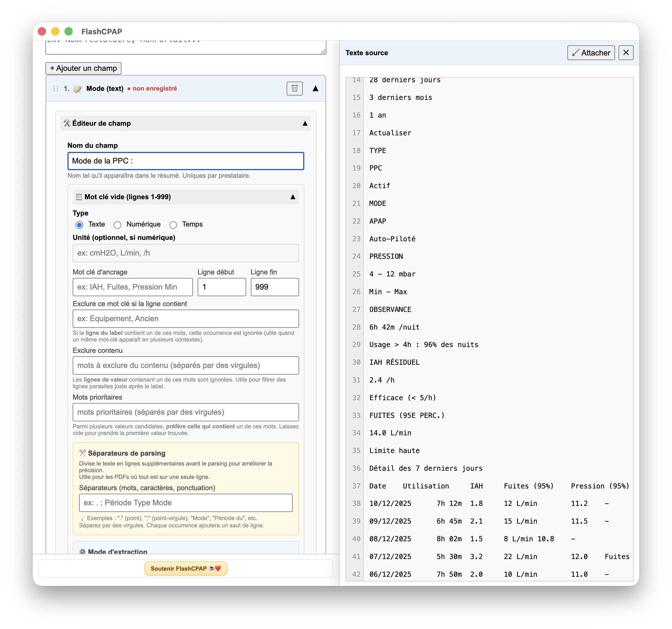Select the Numérique type radio button
Viewport: 672px width, 629px height.
[117, 225]
